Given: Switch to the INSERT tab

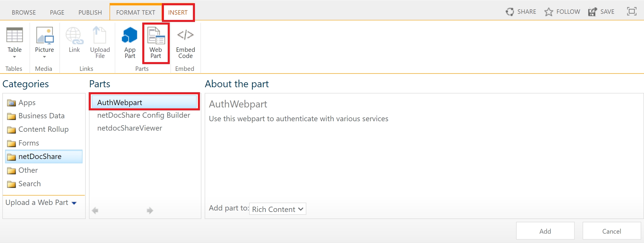Looking at the screenshot, I should pyautogui.click(x=178, y=13).
